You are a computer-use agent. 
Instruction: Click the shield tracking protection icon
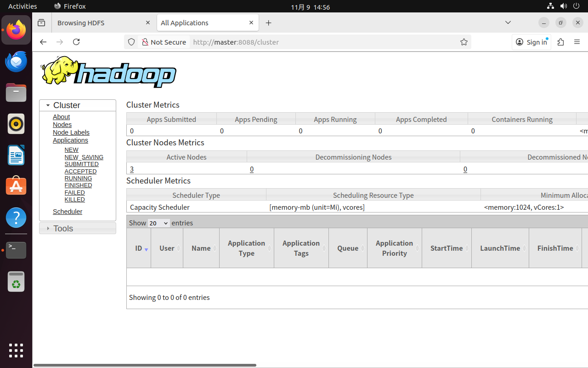[131, 42]
